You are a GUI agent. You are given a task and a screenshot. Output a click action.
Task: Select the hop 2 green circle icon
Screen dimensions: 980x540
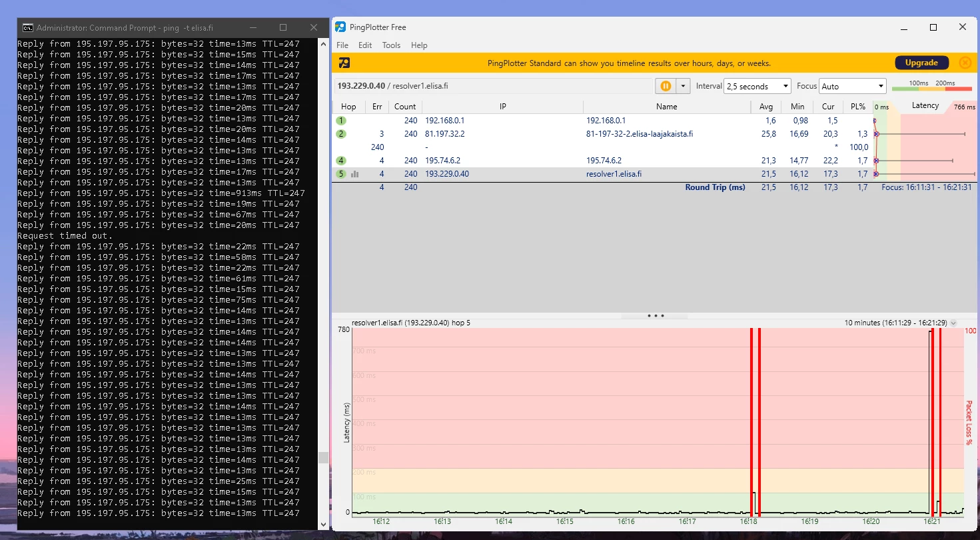(341, 134)
